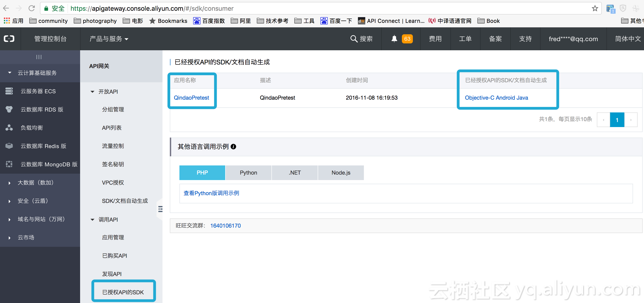The height and width of the screenshot is (303, 644).
Task: Click the API网关 menu collapse handle icon
Action: point(160,209)
